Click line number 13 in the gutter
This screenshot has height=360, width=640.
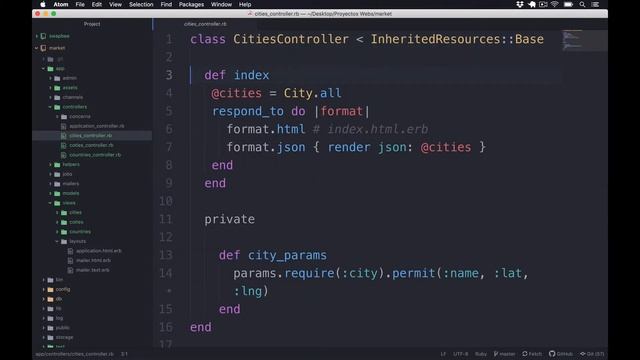click(x=166, y=255)
